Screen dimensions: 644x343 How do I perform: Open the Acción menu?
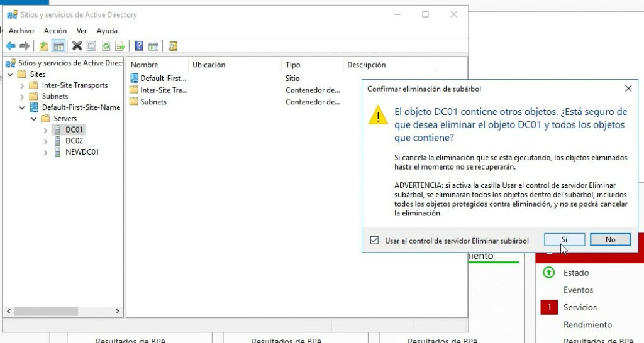(x=55, y=31)
